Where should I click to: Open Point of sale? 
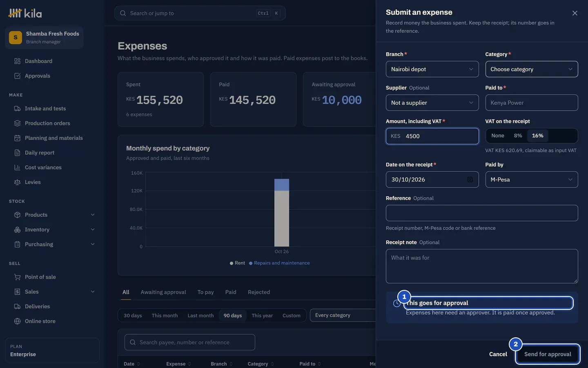tap(52, 277)
